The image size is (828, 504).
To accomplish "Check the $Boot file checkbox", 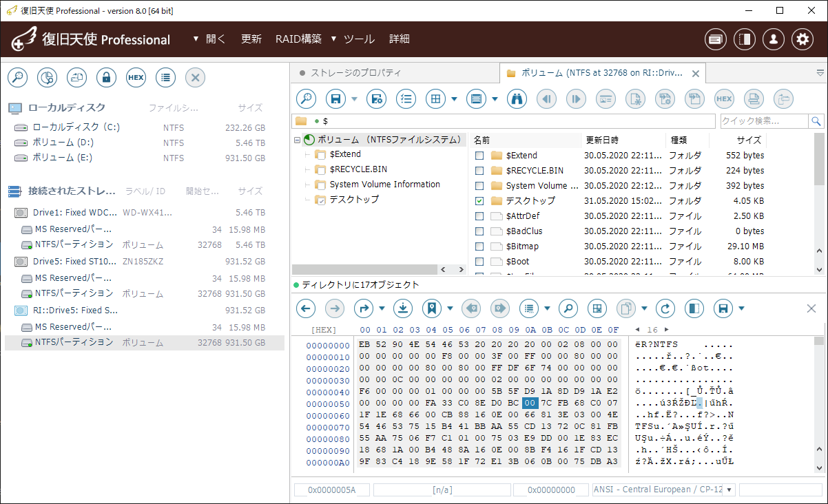I will pyautogui.click(x=479, y=262).
